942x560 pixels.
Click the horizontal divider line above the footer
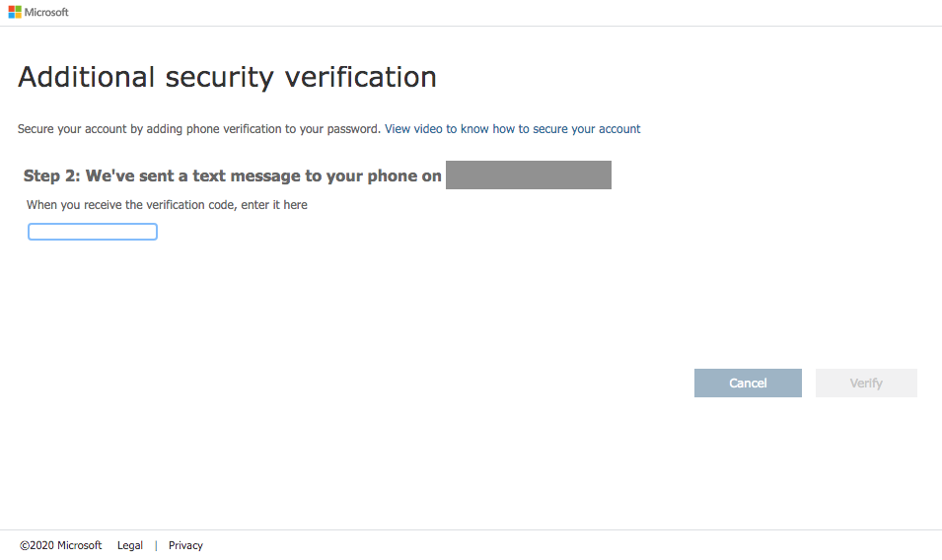coord(471,529)
